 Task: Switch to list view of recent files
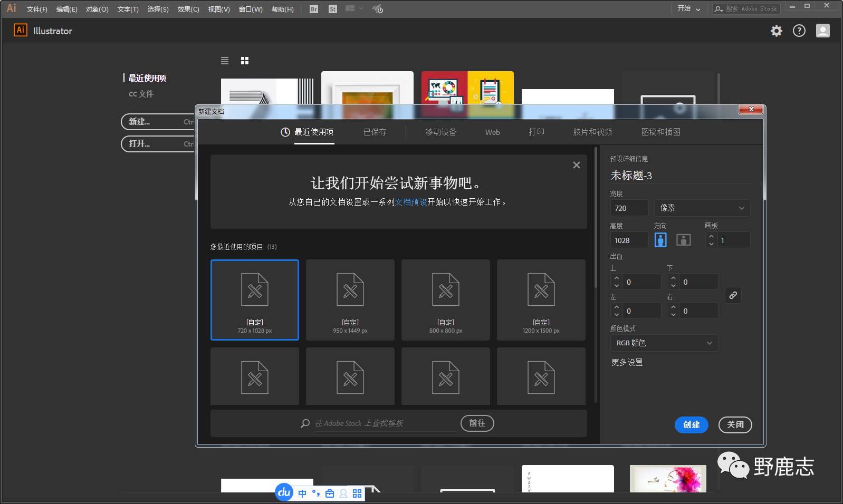(225, 61)
